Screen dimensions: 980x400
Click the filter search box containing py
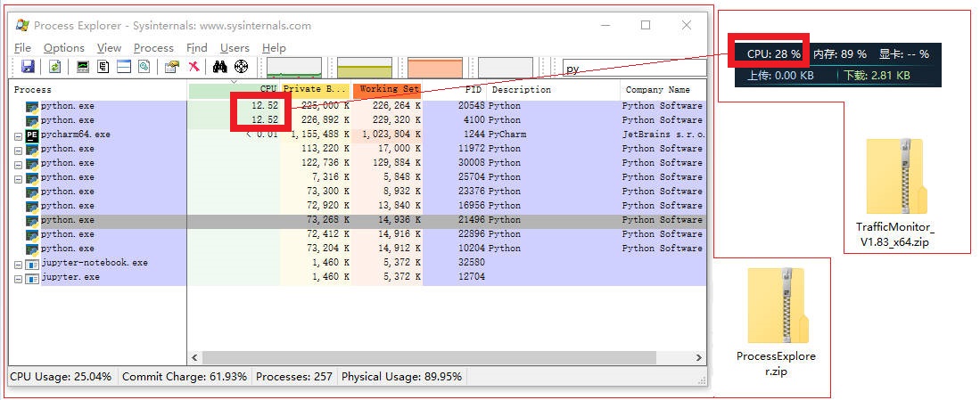[x=634, y=68]
